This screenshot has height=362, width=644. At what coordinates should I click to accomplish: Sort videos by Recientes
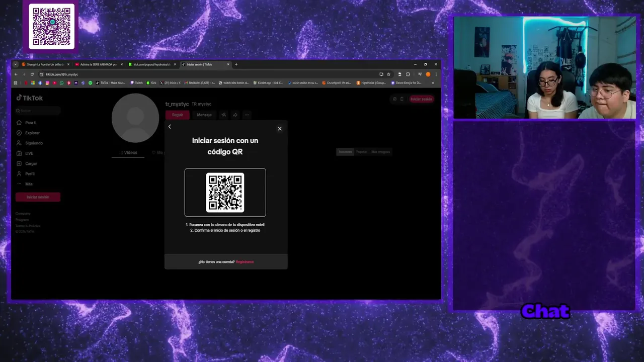pos(345,152)
